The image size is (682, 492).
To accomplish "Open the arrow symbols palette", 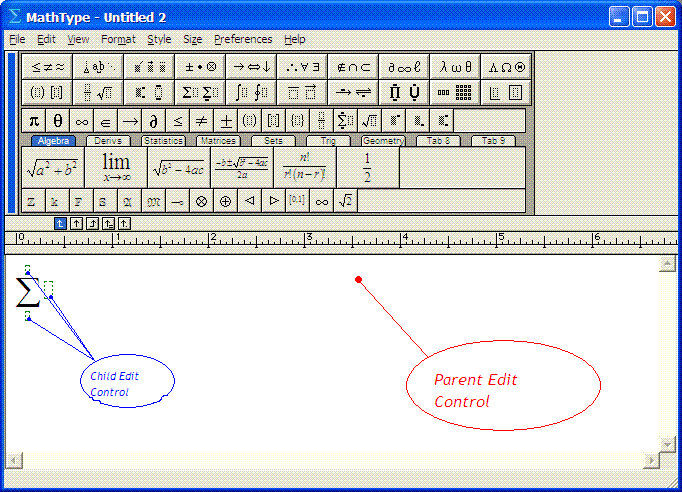I will click(x=251, y=67).
